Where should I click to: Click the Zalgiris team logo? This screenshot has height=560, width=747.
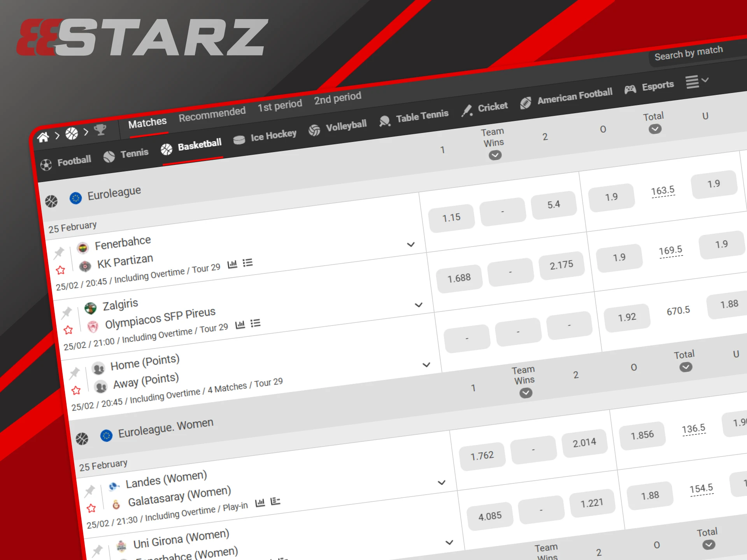(x=90, y=308)
